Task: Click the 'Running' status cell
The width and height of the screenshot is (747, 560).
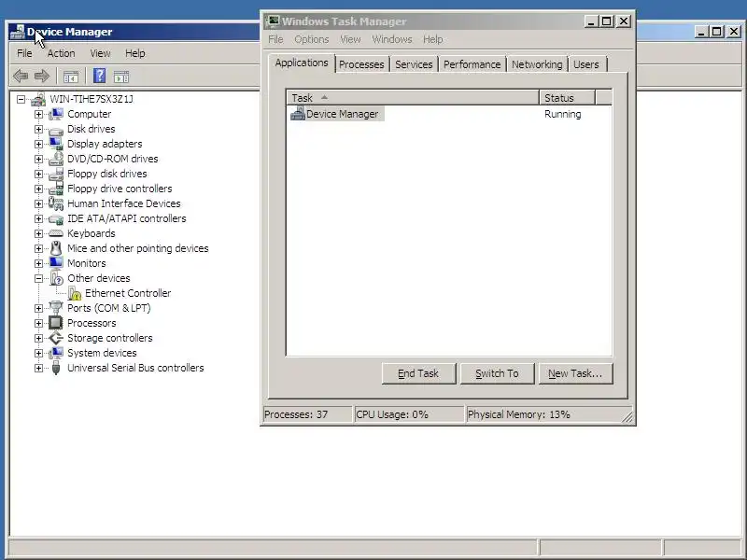Action: tap(563, 114)
